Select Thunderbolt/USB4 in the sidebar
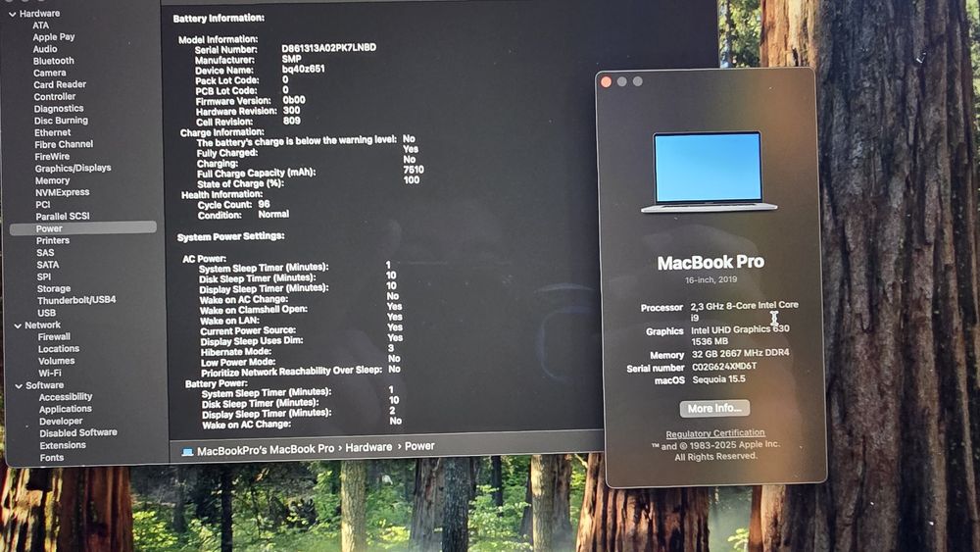Screen dimensions: 980x552 76,300
